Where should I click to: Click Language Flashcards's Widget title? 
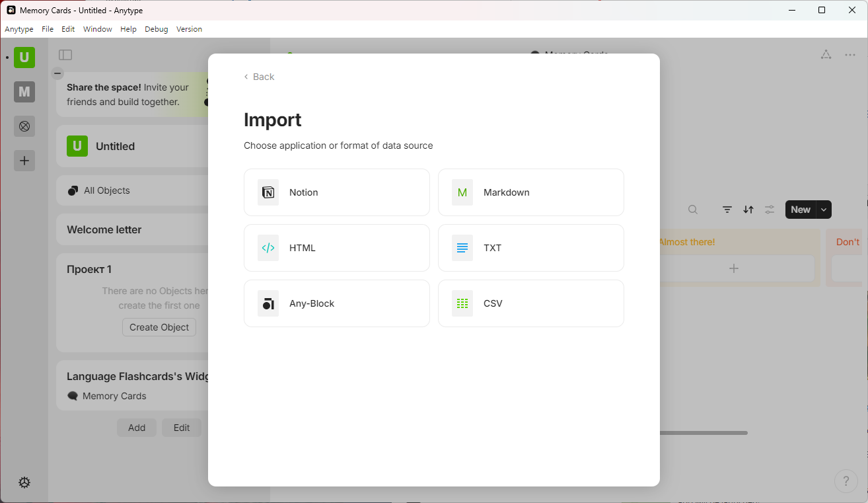tap(137, 376)
